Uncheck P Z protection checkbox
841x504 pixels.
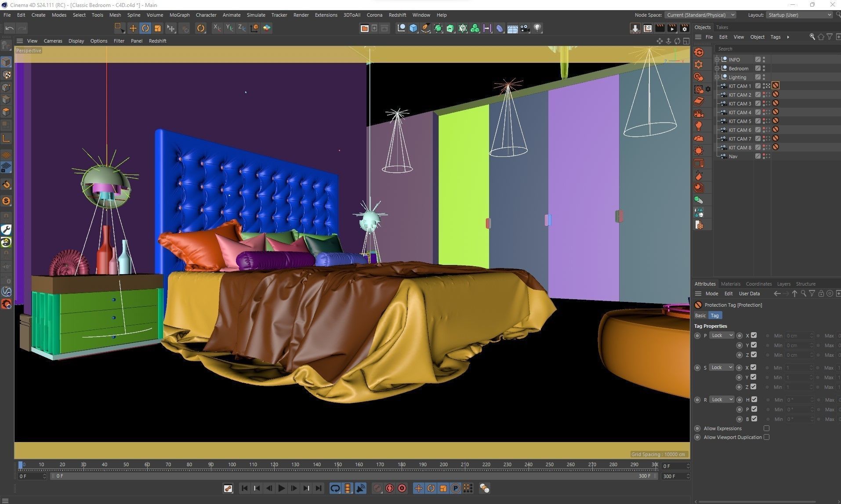[x=754, y=355]
